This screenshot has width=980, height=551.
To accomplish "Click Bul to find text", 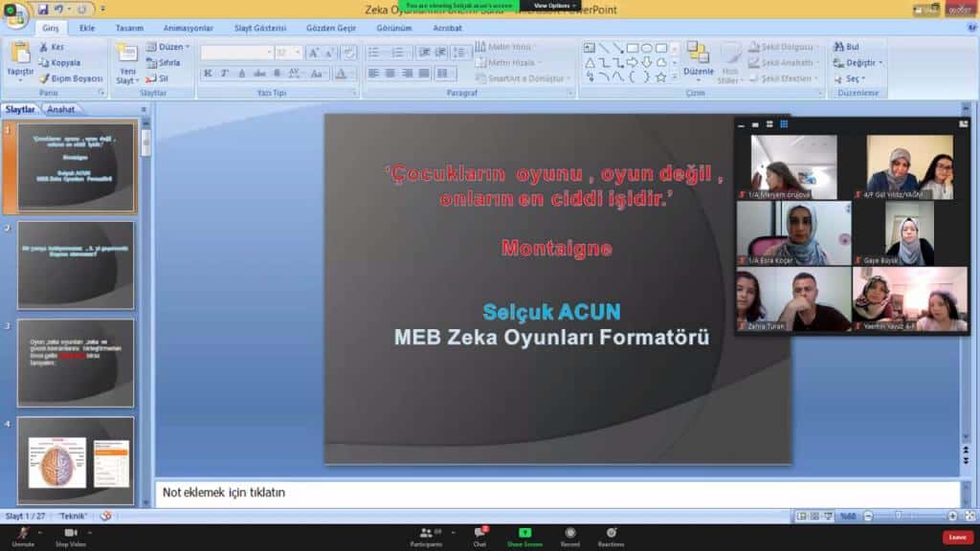I will pyautogui.click(x=847, y=47).
